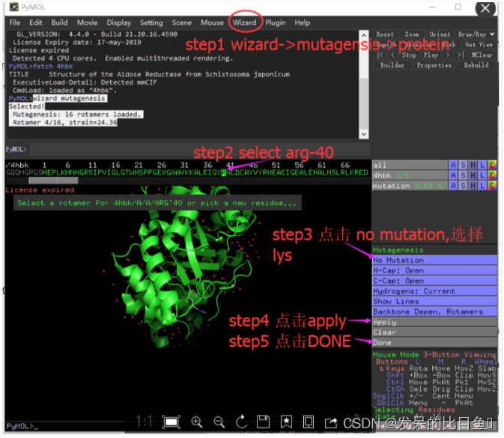Click the 1:1 actual size viewer icon
Image resolution: width=504 pixels, height=438 pixels.
click(144, 422)
